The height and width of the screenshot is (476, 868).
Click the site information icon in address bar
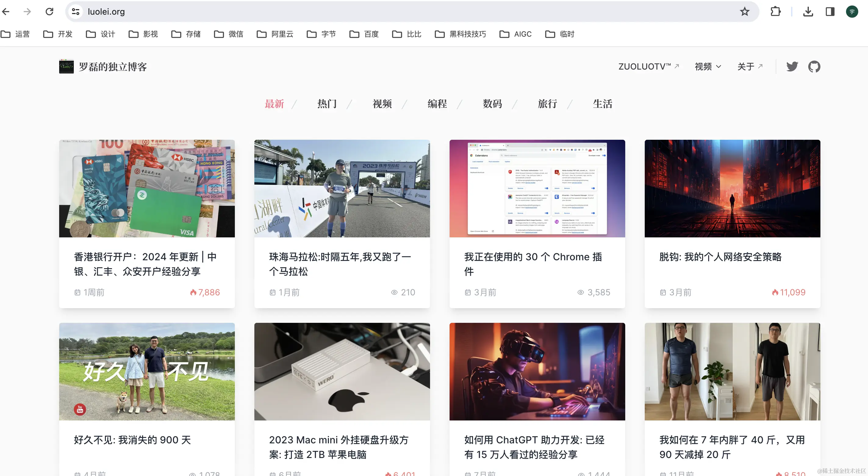(x=75, y=12)
